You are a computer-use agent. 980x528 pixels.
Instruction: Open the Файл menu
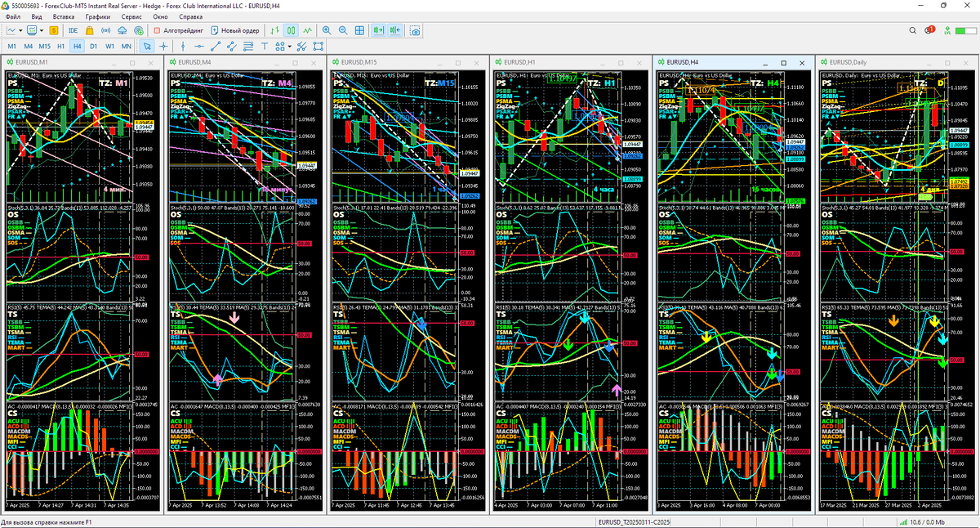(x=13, y=16)
